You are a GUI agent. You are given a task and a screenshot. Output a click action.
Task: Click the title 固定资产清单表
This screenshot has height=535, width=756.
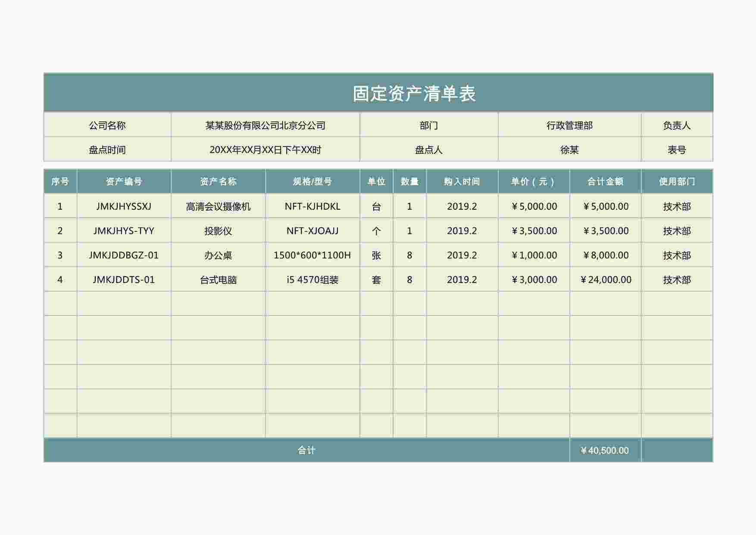click(414, 93)
